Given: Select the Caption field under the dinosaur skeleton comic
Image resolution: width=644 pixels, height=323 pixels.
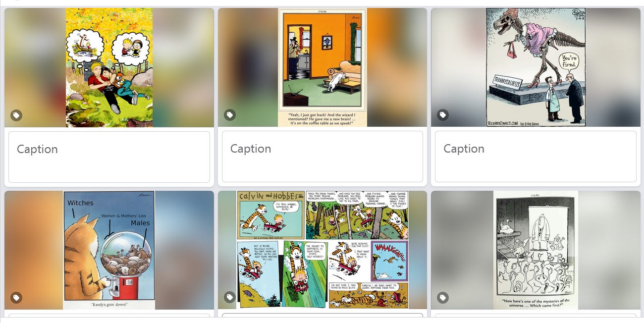Looking at the screenshot, I should [x=536, y=157].
